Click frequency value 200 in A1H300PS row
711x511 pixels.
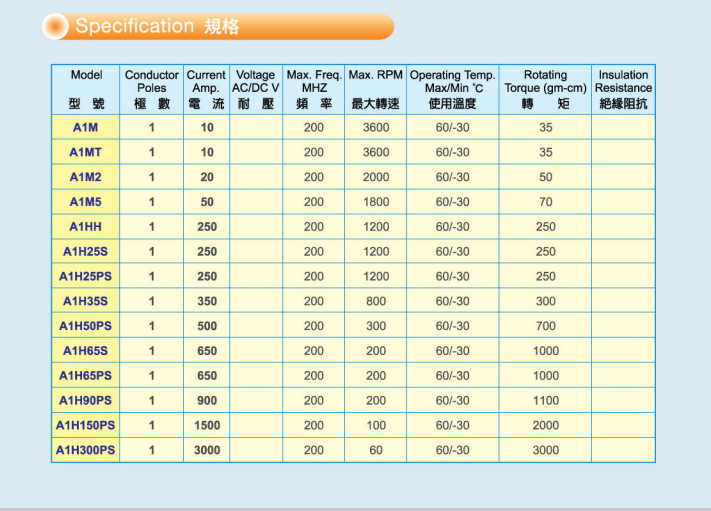[314, 450]
